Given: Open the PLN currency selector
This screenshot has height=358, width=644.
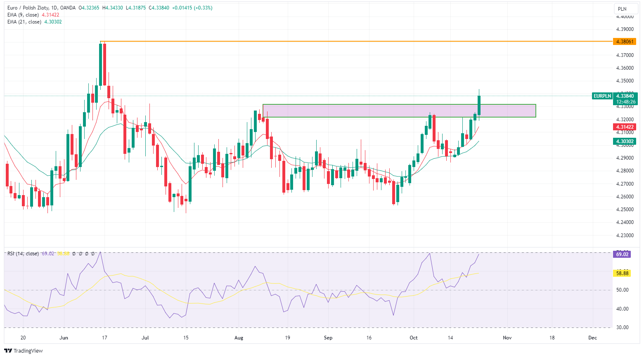Looking at the screenshot, I should point(626,9).
